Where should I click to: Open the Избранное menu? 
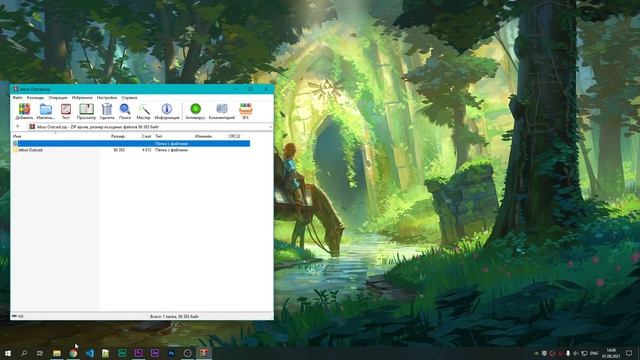82,98
